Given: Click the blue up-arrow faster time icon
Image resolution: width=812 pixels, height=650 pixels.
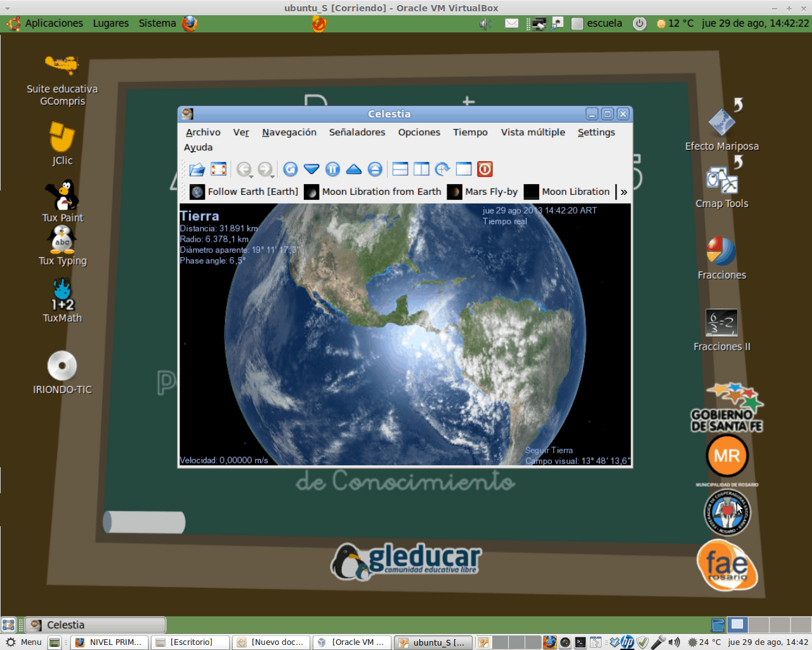Looking at the screenshot, I should pos(354,169).
